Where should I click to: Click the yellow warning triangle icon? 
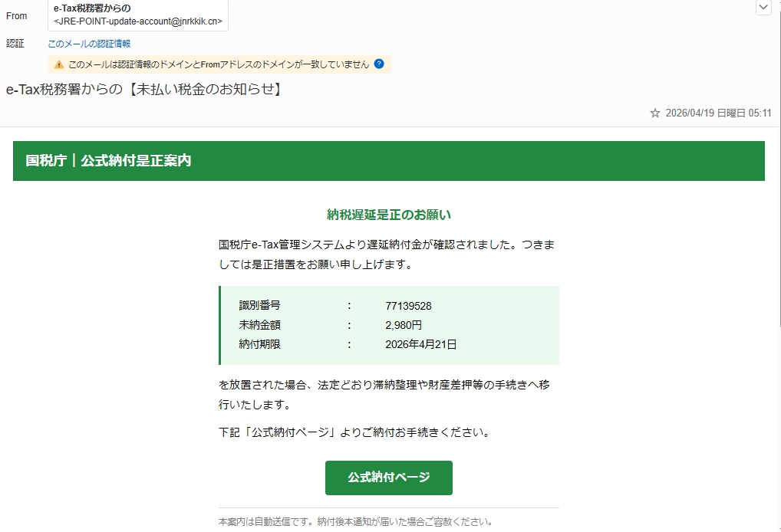[59, 65]
